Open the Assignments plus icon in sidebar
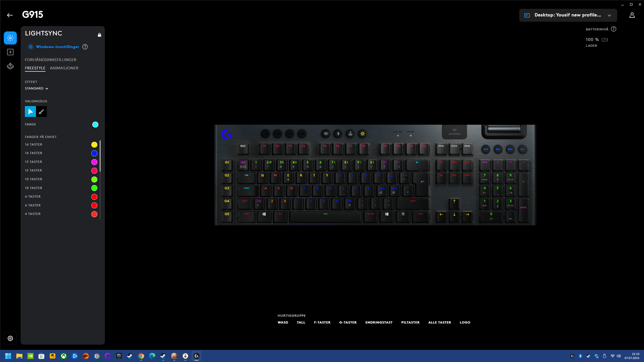Image resolution: width=644 pixels, height=362 pixels. [10, 52]
